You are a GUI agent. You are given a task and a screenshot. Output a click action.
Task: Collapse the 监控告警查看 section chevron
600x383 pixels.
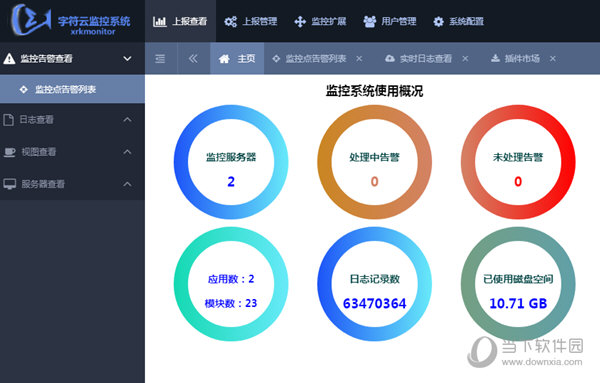click(127, 59)
